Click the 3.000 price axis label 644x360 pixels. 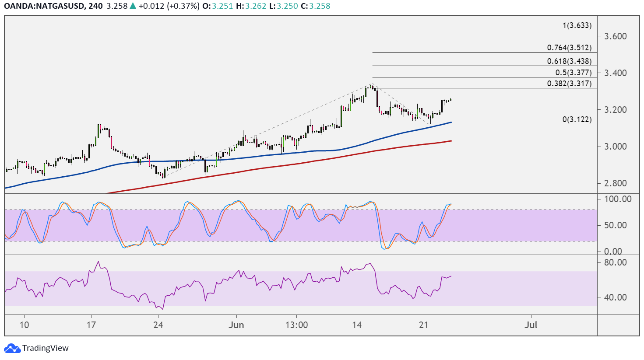point(616,147)
